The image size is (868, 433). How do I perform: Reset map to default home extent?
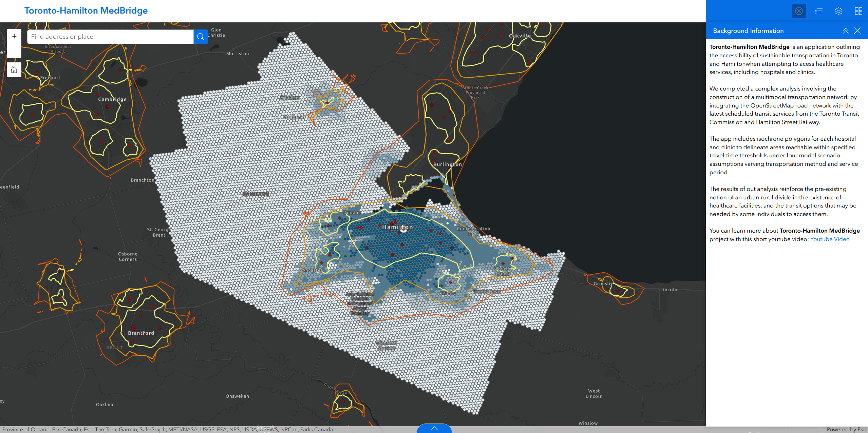tap(14, 70)
